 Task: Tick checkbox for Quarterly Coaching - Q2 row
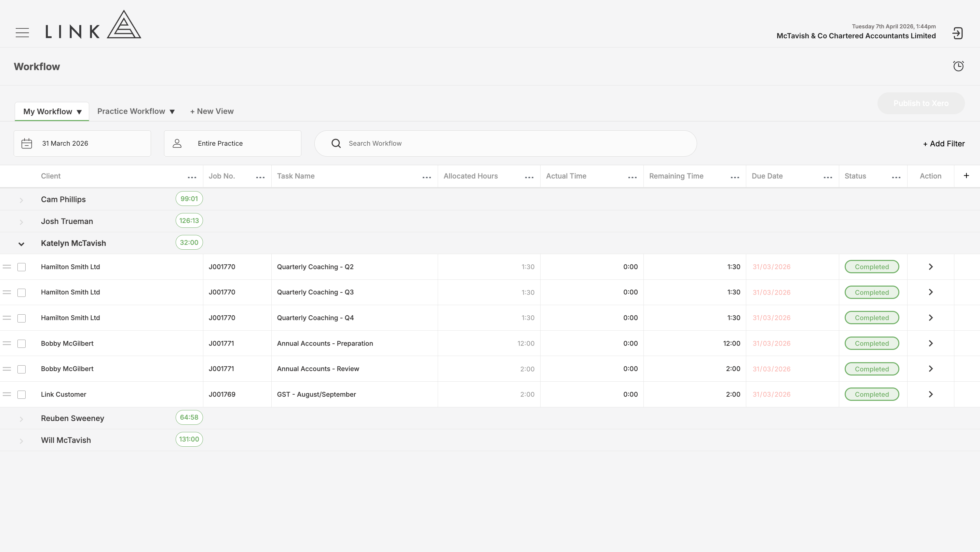click(22, 267)
